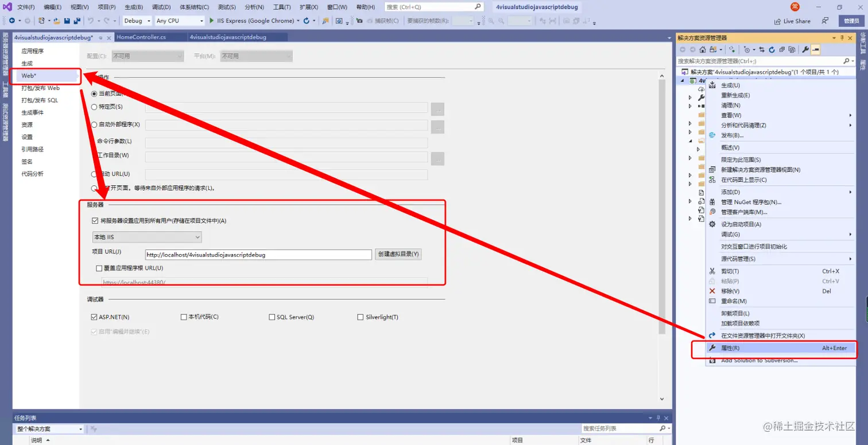Screen dimensions: 868x445
Task: Open the 整个解决方案 task list scope dropdown
Action: (49, 428)
